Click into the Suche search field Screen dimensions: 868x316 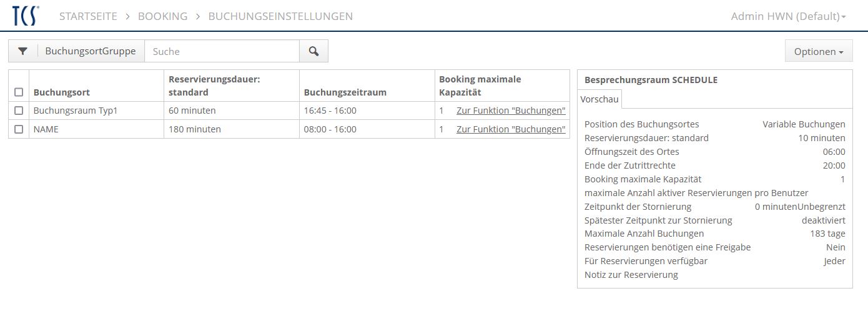[x=222, y=51]
